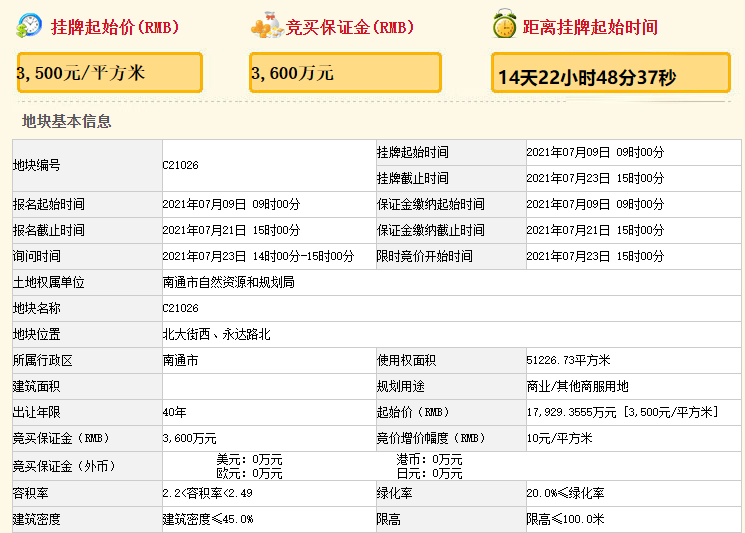The height and width of the screenshot is (533, 745).
Task: Click the coins icon beside 竞买保证金
Action: (x=267, y=26)
